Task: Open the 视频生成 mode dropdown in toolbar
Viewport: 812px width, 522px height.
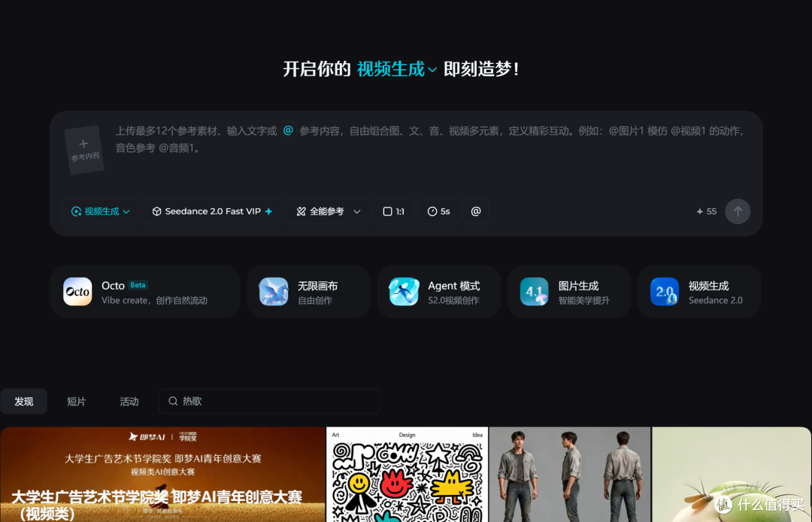Action: click(101, 211)
